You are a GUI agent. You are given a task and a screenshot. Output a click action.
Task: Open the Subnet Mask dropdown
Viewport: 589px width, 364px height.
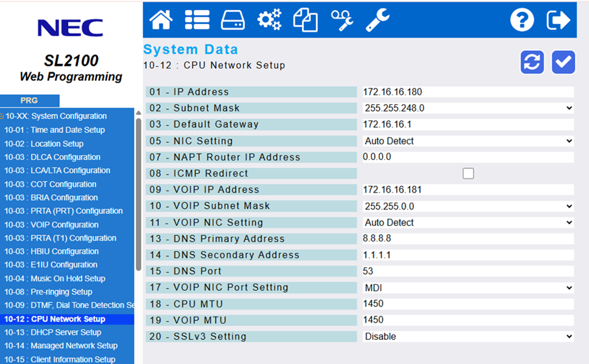tap(468, 108)
